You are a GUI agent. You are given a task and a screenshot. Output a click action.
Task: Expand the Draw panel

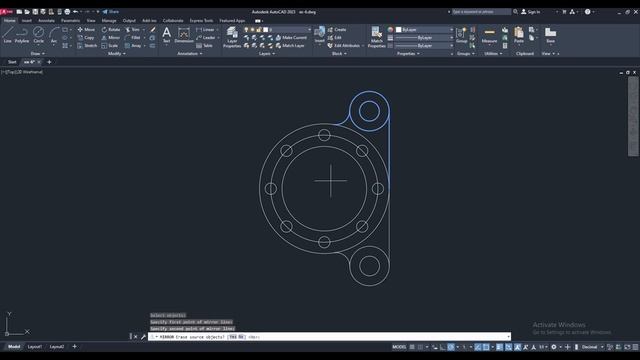(x=38, y=53)
